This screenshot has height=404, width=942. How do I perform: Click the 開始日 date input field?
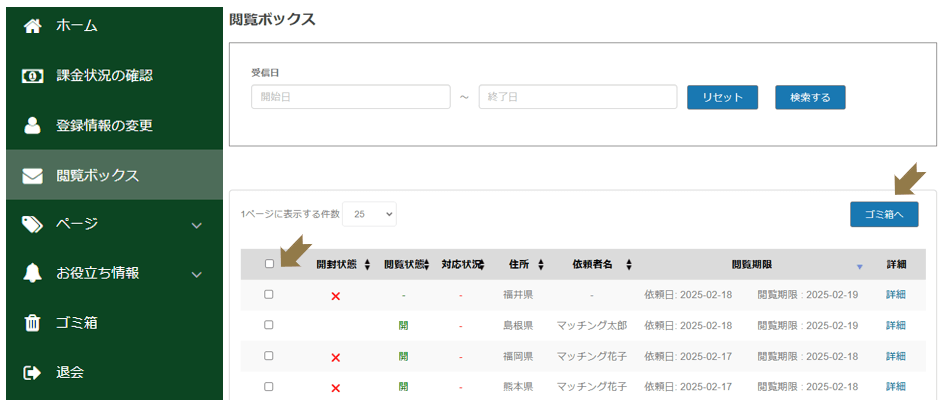351,97
